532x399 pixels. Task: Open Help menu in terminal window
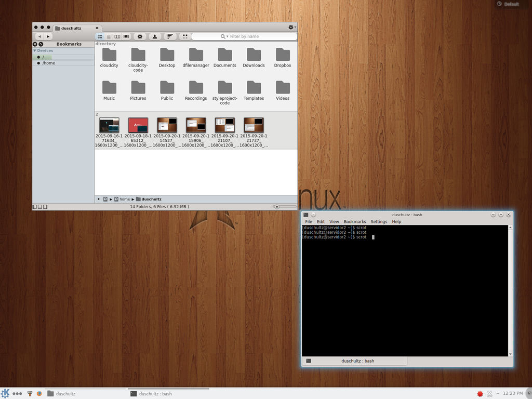pyautogui.click(x=396, y=221)
